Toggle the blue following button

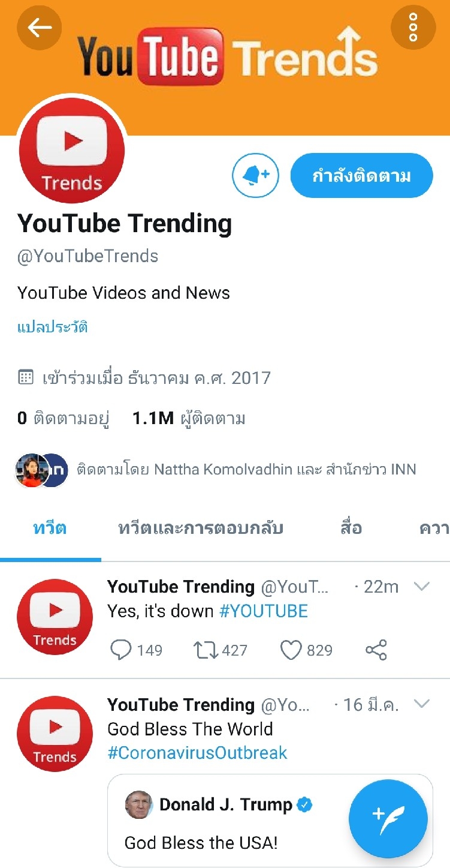(x=361, y=176)
